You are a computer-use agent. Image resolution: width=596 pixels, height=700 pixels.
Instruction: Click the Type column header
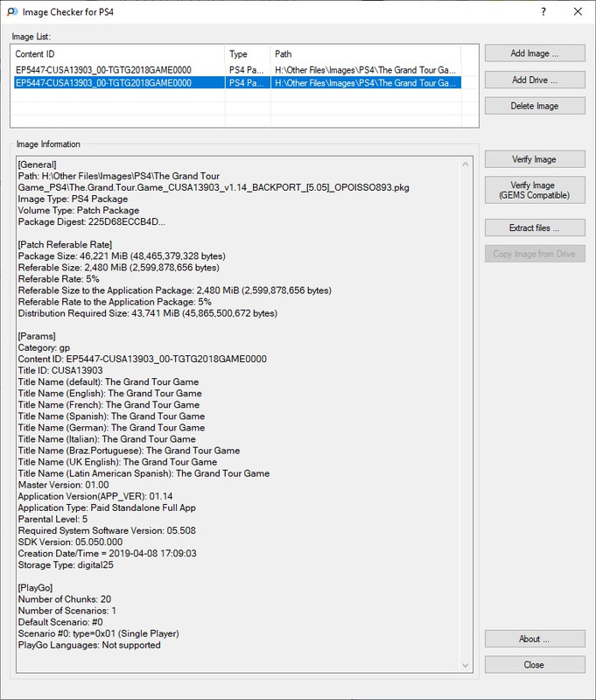pos(248,54)
